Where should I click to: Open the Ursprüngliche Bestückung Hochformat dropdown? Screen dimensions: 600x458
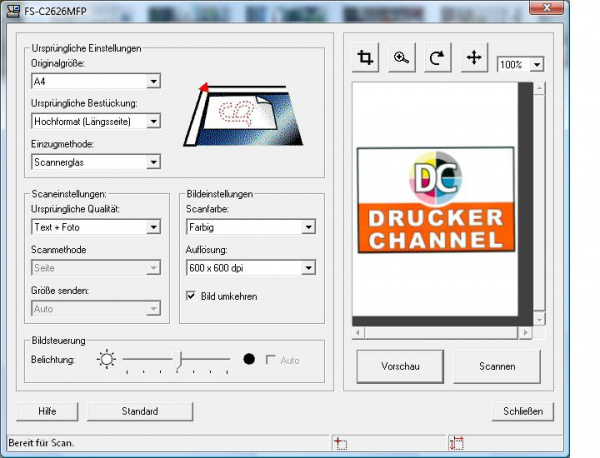click(x=96, y=121)
